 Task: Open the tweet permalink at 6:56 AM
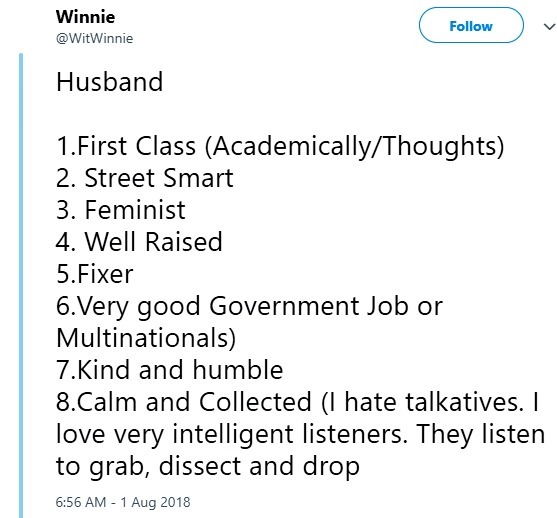point(81,502)
